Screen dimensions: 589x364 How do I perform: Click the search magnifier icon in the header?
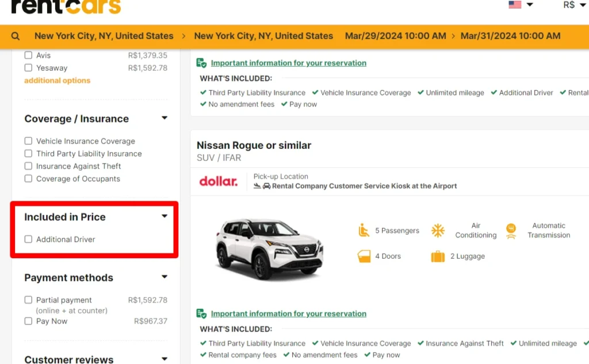[x=15, y=36]
